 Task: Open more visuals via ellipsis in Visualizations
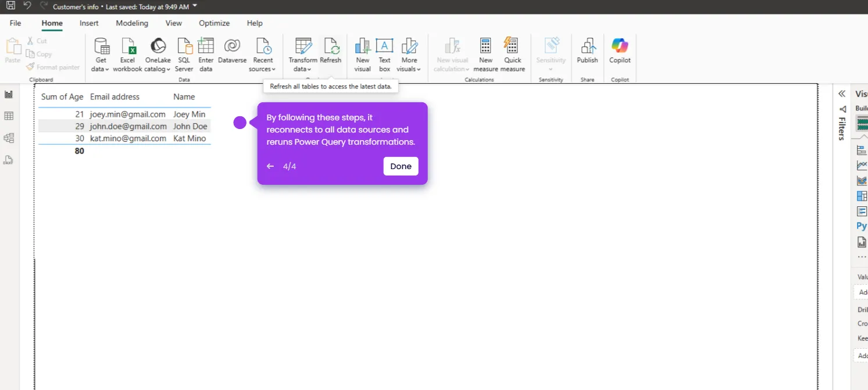click(862, 256)
